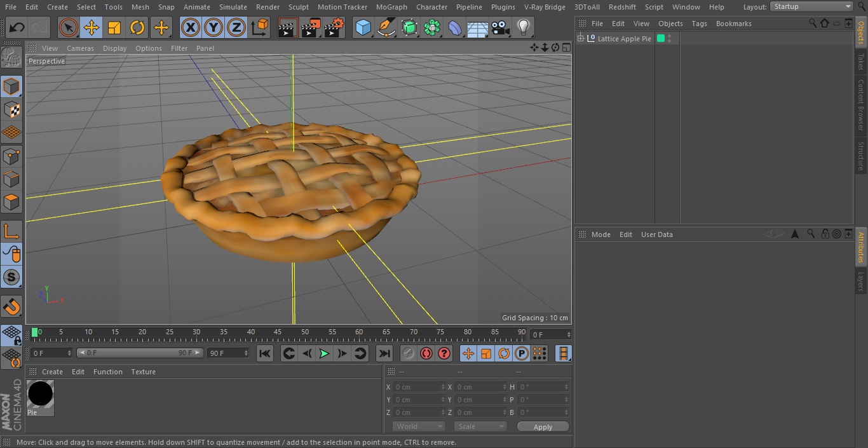Switch to Content Browser side tab
Screen dimensions: 868x448
(861, 105)
